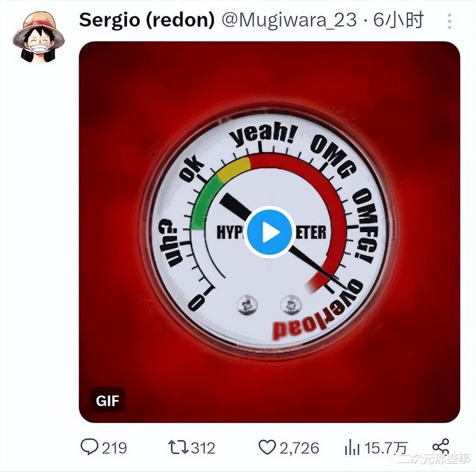This screenshot has width=476, height=472.
Task: Like the tweet with heart icon
Action: coord(267,448)
